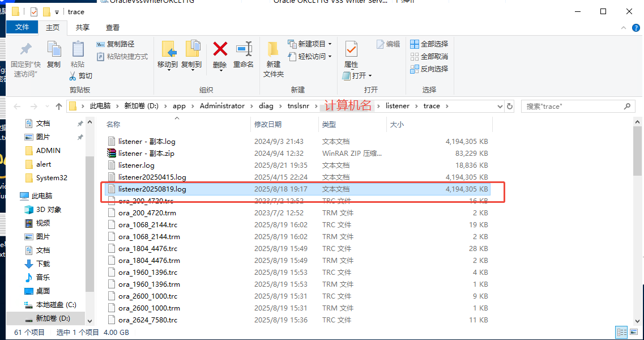This screenshot has width=644, height=340.
Task: Open the recent locations dropdown
Action: 47,107
